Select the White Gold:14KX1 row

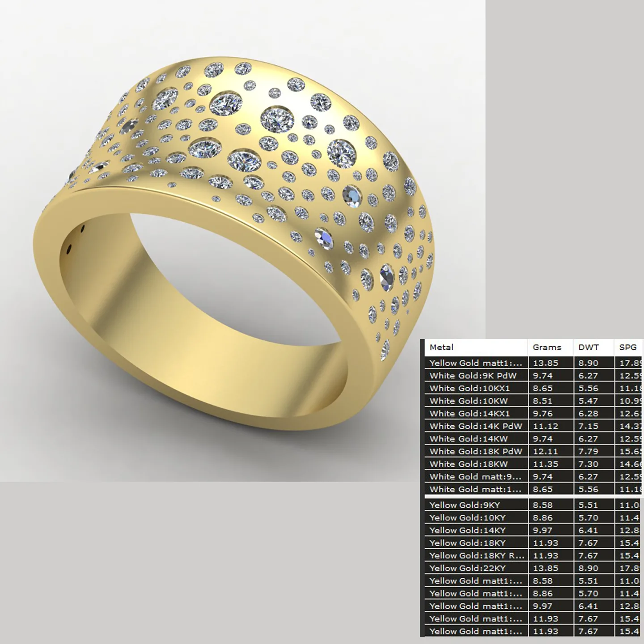(534, 414)
